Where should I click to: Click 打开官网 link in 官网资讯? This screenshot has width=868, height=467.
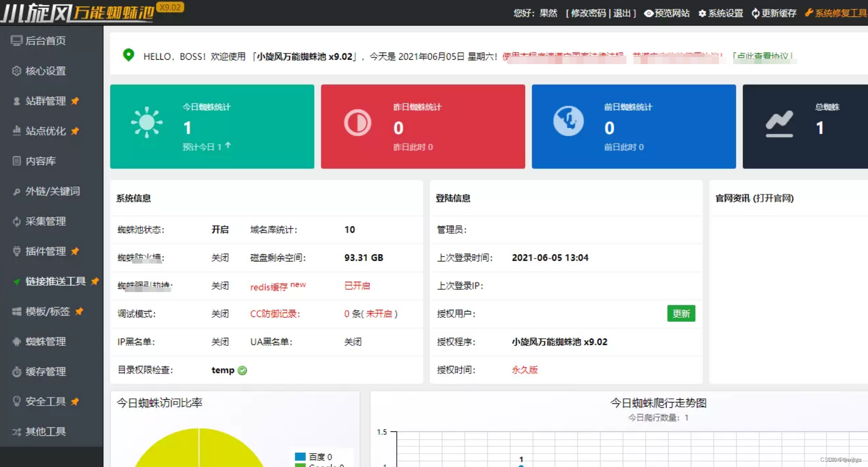[x=773, y=198]
